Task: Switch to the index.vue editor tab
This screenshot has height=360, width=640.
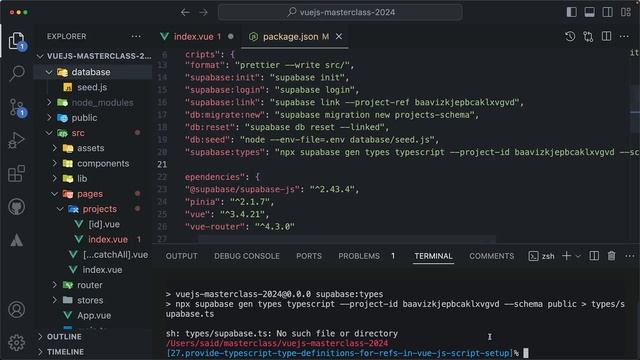Action: [198, 37]
